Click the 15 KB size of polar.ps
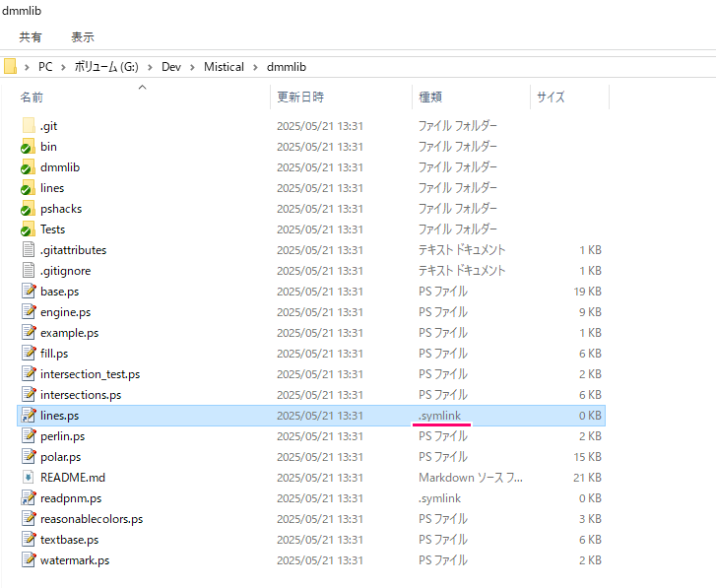716x588 pixels. pos(587,457)
